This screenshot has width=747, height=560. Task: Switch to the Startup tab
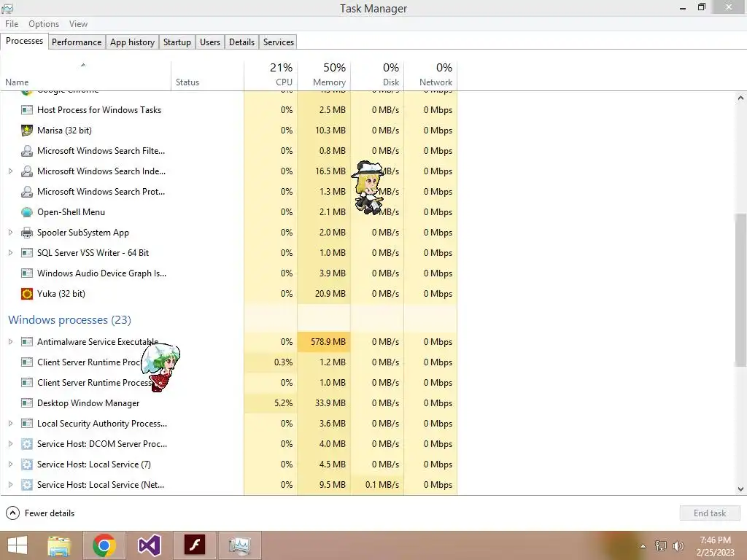click(177, 42)
